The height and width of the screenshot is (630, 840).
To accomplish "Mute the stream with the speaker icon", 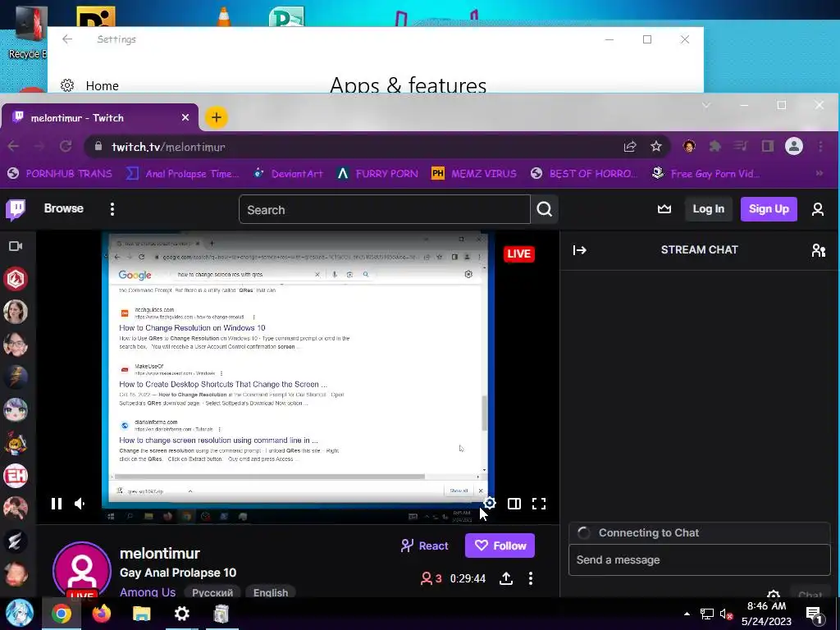I will click(x=80, y=504).
